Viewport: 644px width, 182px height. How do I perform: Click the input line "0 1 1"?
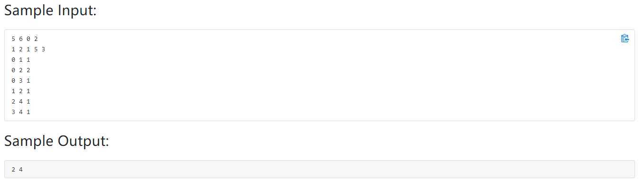click(21, 59)
